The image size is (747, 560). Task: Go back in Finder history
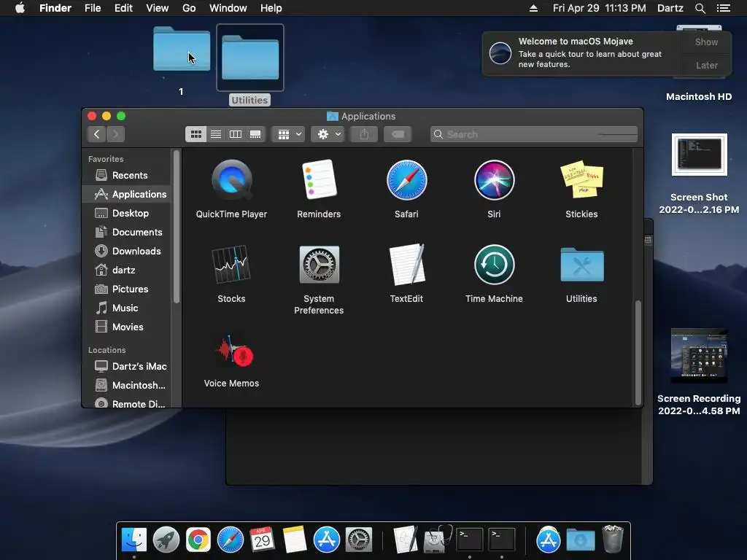tap(97, 134)
